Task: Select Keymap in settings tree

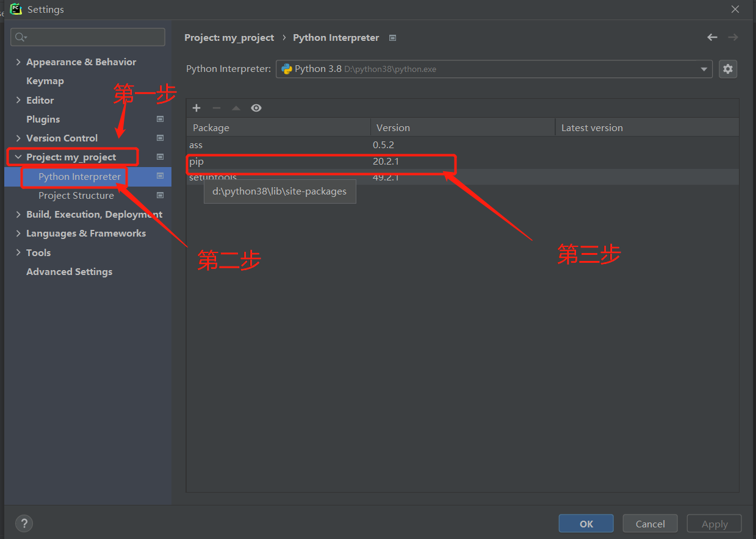Action: tap(45, 80)
